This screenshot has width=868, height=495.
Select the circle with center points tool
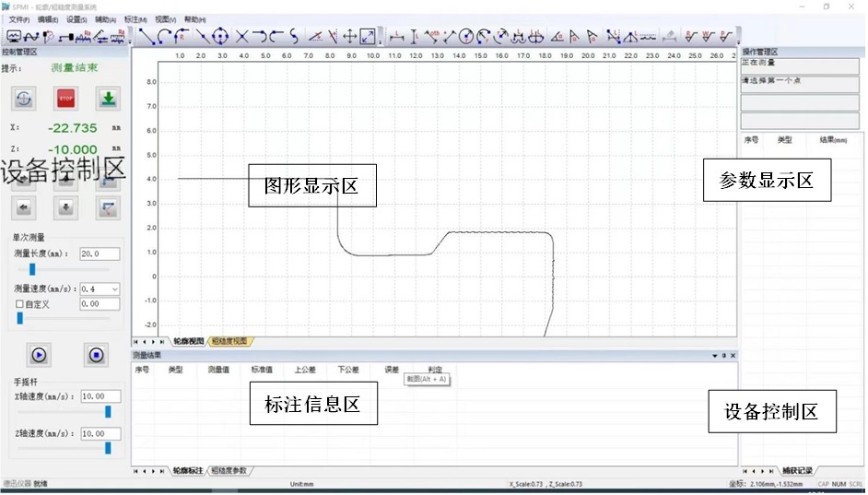(220, 37)
